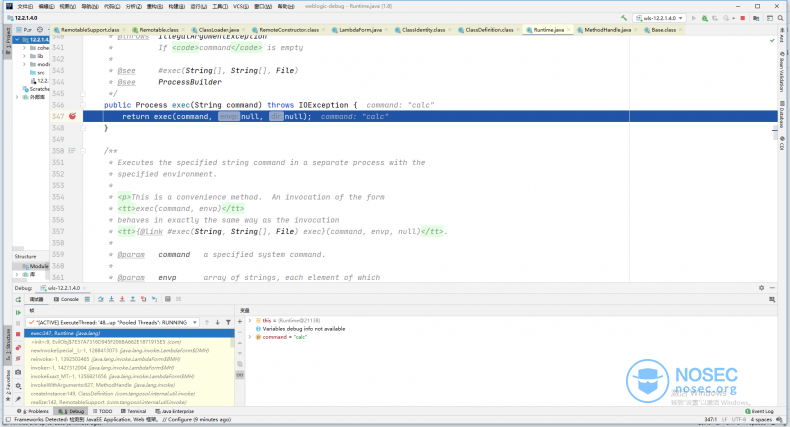Click Stop red square in debug sidebar
Viewport: 790px width, 427px height.
[x=18, y=334]
